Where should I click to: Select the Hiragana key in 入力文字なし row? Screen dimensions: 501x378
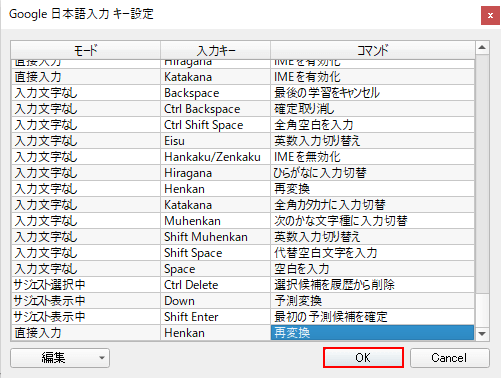coord(216,173)
